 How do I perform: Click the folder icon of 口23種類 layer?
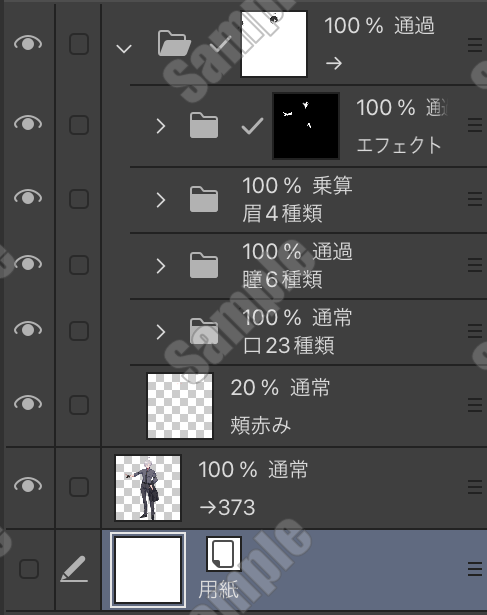click(x=204, y=331)
